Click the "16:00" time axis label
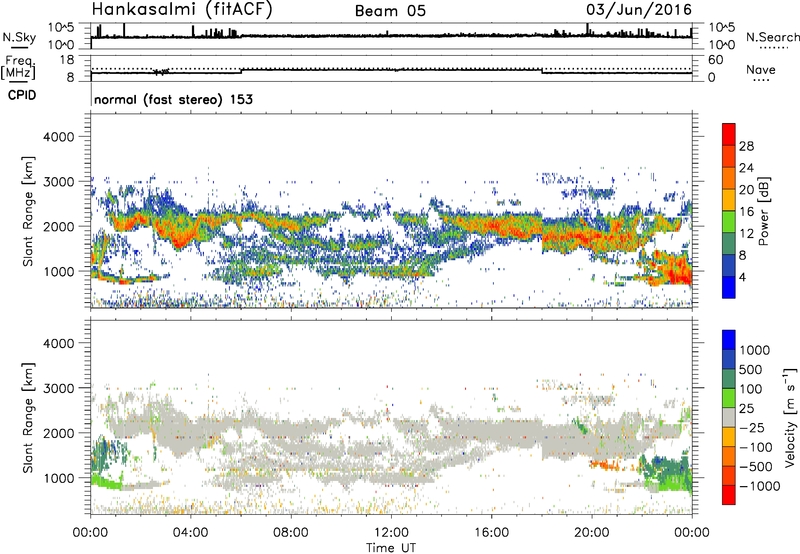 (x=491, y=533)
